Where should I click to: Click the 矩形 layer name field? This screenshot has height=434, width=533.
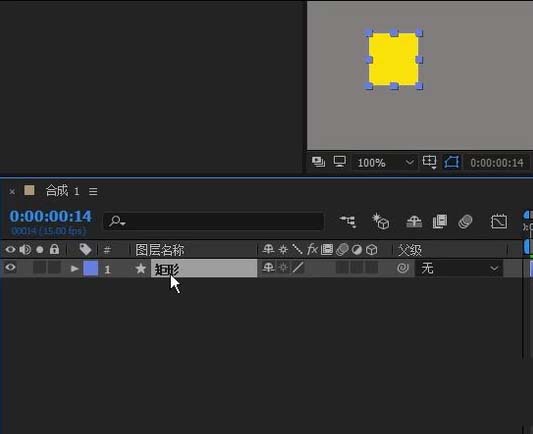204,268
